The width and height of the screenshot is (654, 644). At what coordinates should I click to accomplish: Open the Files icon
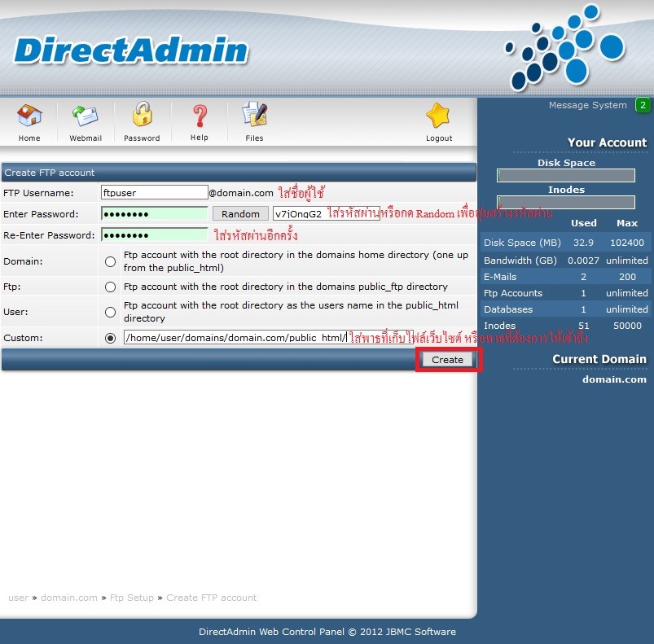254,114
